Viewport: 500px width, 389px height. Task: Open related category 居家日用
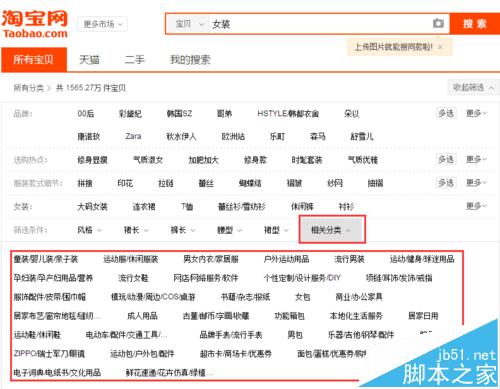pos(423,316)
